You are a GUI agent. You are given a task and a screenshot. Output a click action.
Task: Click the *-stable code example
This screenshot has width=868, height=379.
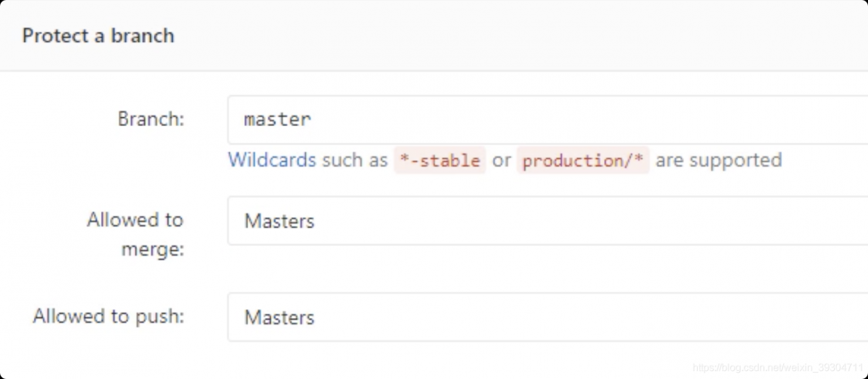click(x=439, y=161)
